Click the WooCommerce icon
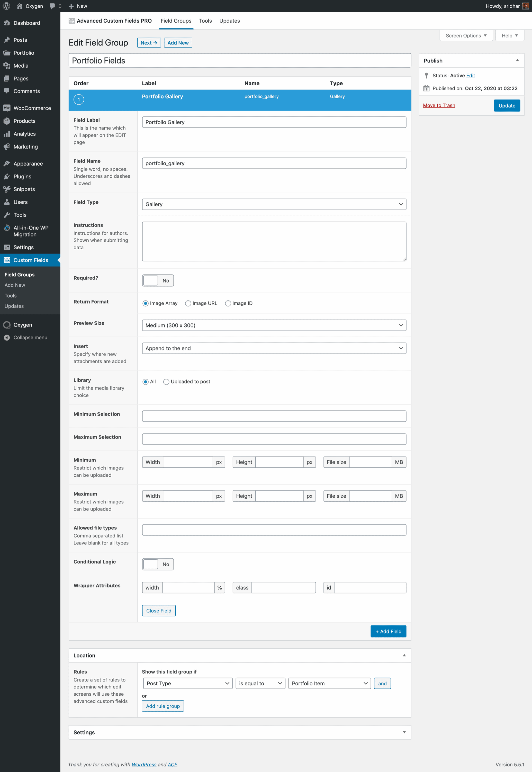Viewport: 532px width, 772px height. click(7, 108)
